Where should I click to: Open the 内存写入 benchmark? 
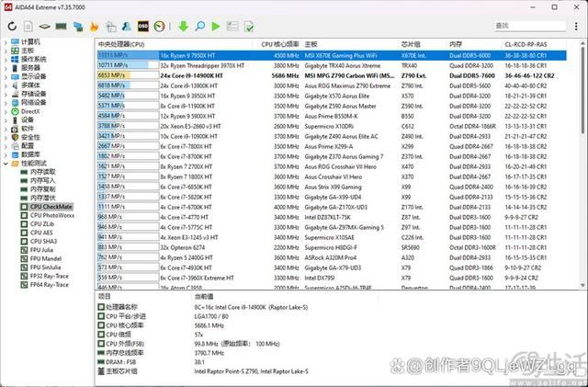pos(43,180)
